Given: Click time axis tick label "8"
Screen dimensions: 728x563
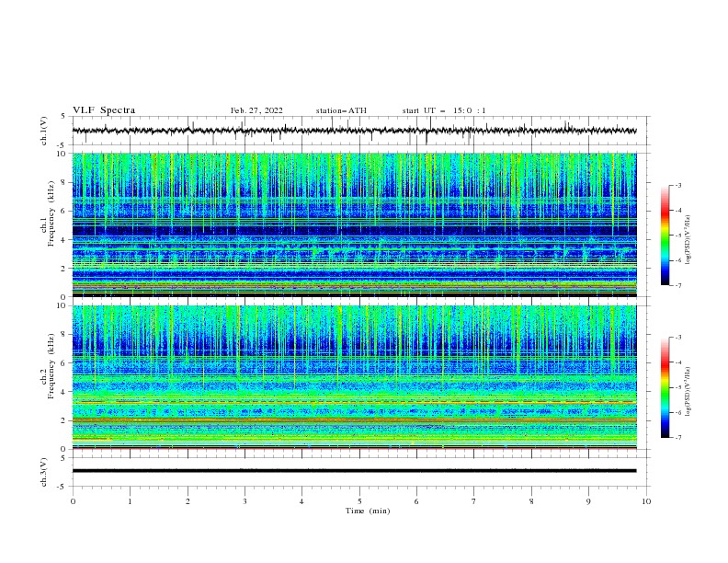Looking at the screenshot, I should [x=531, y=501].
